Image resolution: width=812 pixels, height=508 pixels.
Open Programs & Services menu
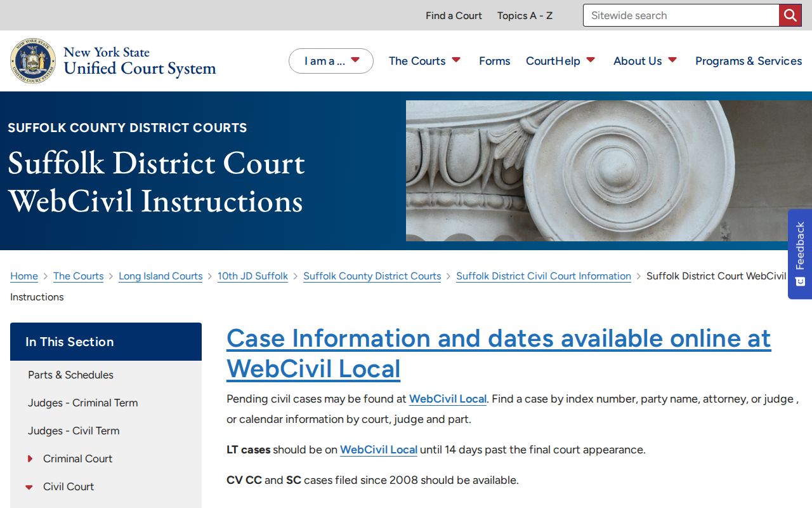(749, 61)
